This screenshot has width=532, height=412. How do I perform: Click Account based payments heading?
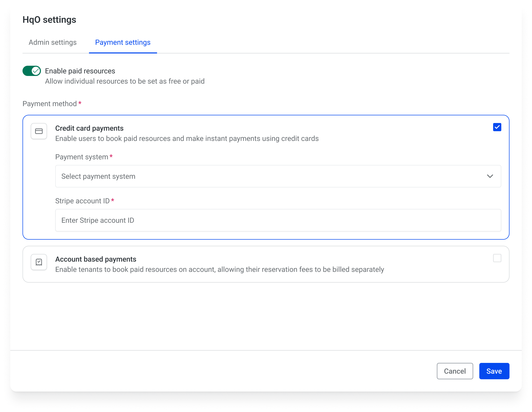(96, 259)
